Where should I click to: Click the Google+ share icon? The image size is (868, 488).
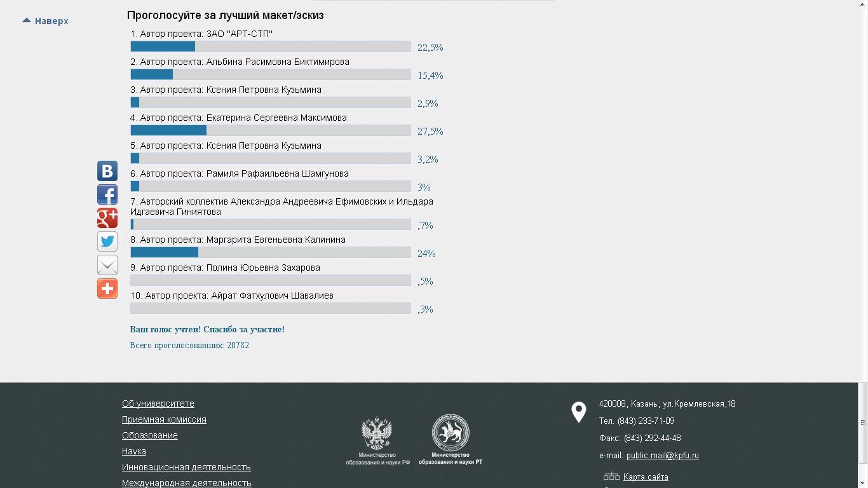[x=107, y=218]
